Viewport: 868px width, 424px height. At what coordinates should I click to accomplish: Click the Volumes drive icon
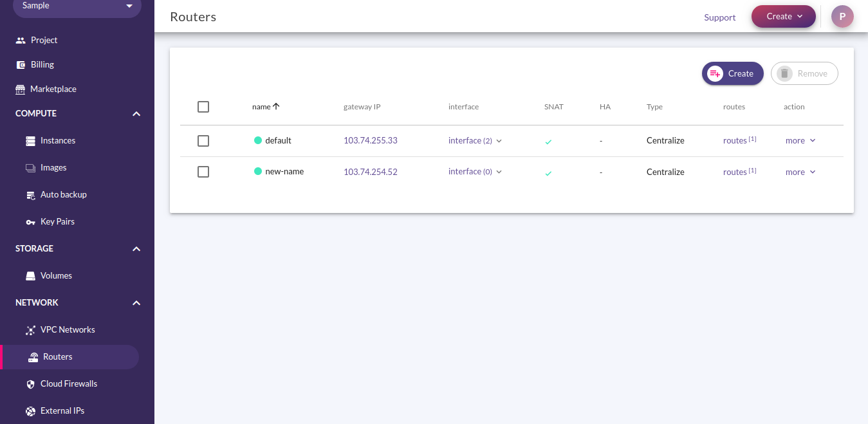30,275
